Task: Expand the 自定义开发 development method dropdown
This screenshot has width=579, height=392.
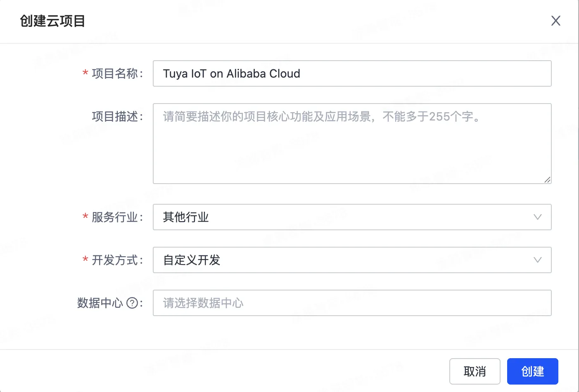Action: [x=352, y=260]
